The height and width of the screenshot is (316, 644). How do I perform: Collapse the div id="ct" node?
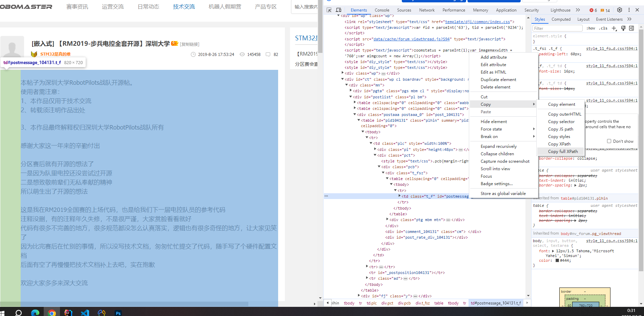coord(342,79)
